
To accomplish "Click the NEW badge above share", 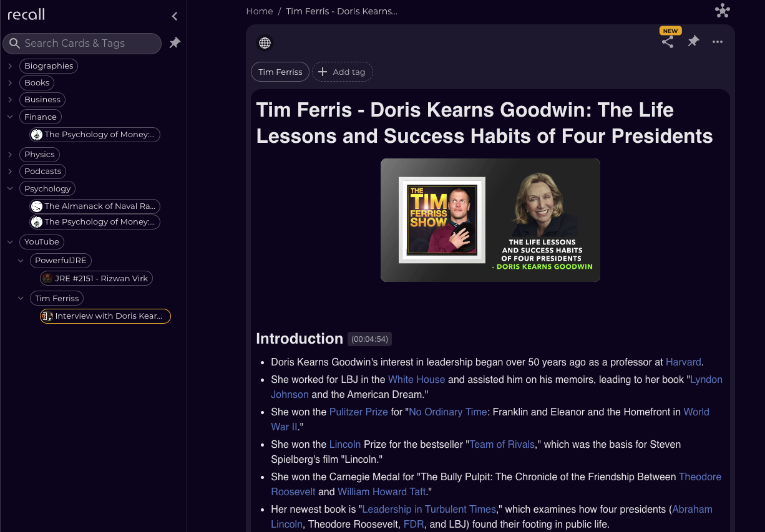I will pyautogui.click(x=670, y=31).
